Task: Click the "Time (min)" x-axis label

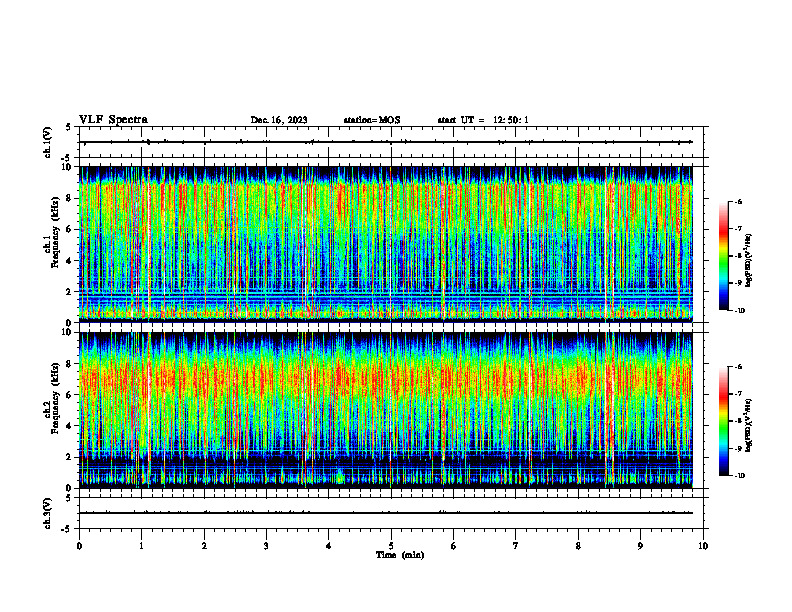Action: tap(400, 555)
